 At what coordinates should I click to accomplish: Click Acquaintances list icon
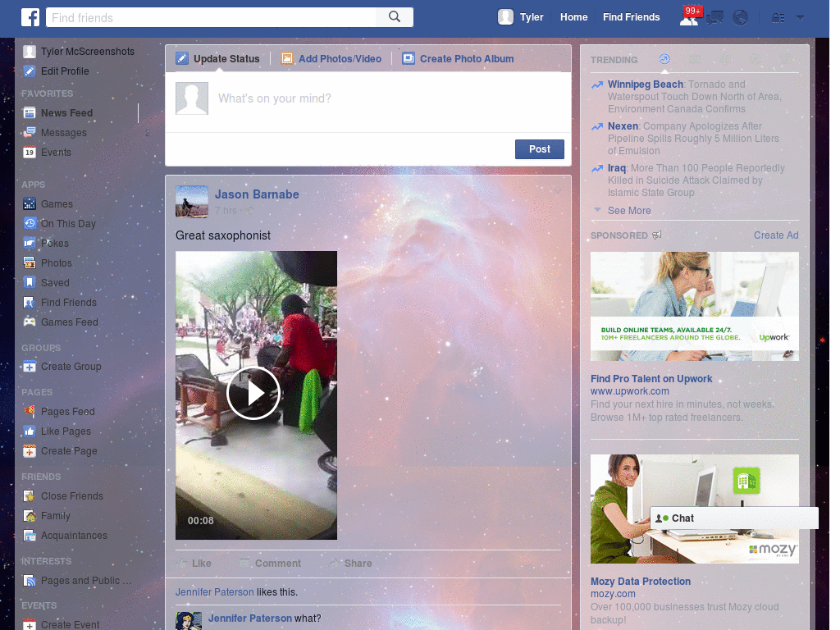click(x=30, y=536)
